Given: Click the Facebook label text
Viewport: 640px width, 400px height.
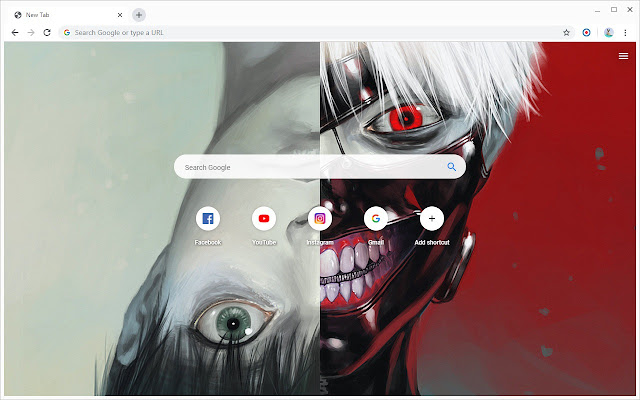Looking at the screenshot, I should coord(208,242).
